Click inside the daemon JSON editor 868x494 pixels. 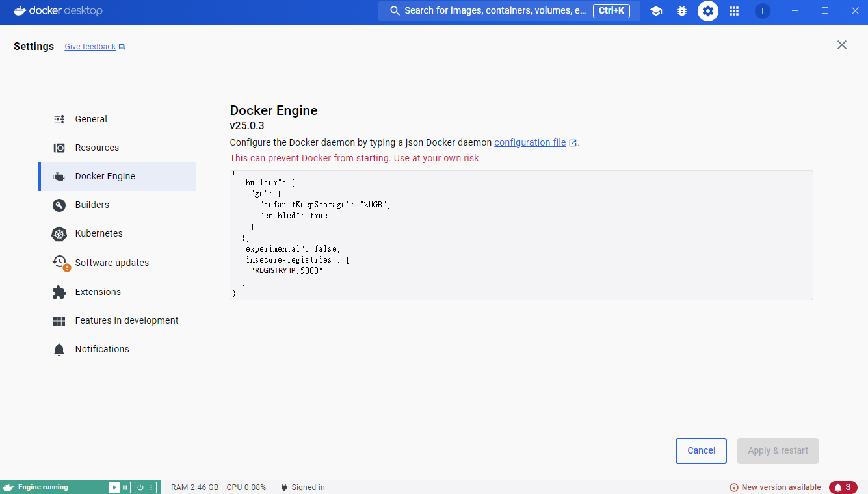coord(521,235)
